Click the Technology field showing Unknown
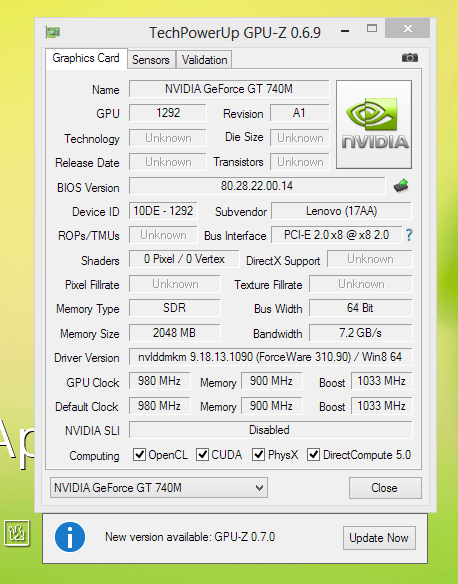This screenshot has width=458, height=584. tap(168, 138)
